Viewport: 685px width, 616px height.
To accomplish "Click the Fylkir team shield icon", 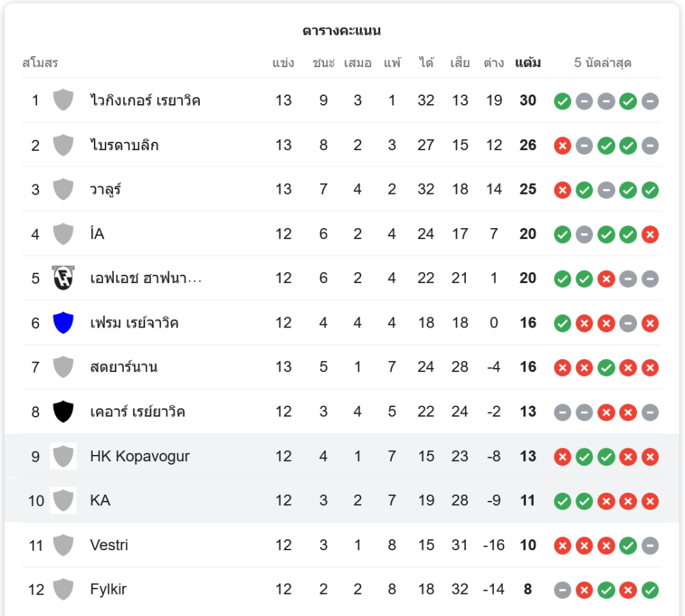I will 63,589.
